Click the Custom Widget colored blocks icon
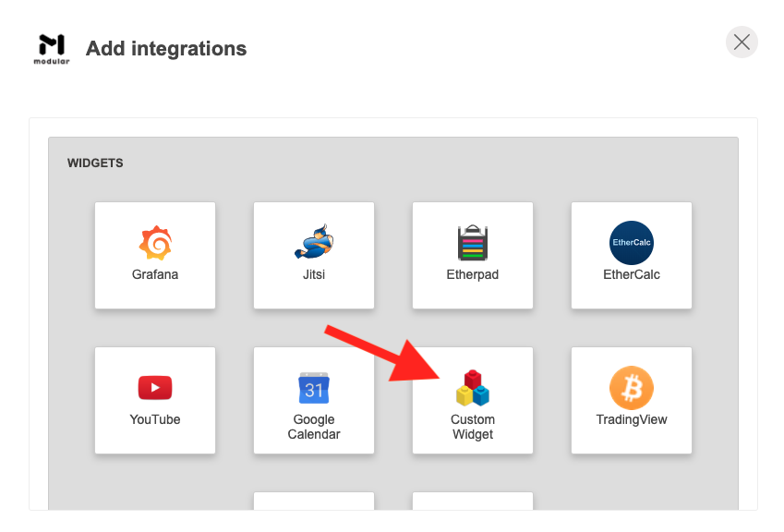 click(x=473, y=388)
